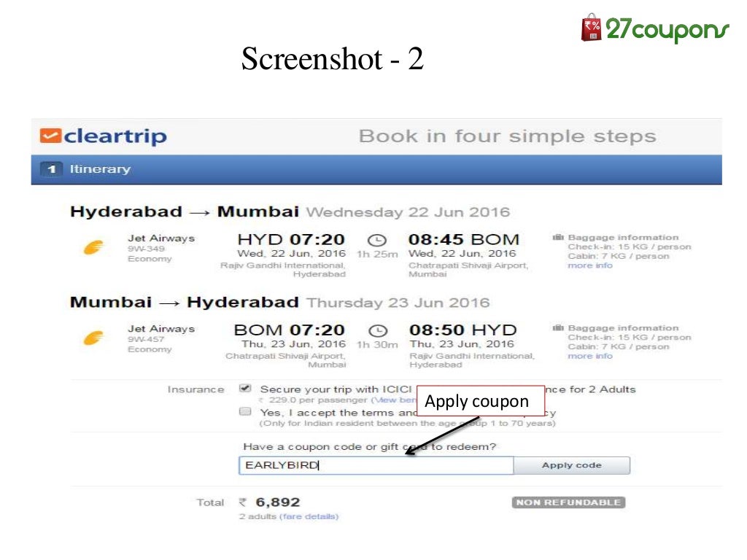The width and height of the screenshot is (747, 560).
Task: Click "Baggage information" for the 9W-349 flight
Action: [623, 237]
